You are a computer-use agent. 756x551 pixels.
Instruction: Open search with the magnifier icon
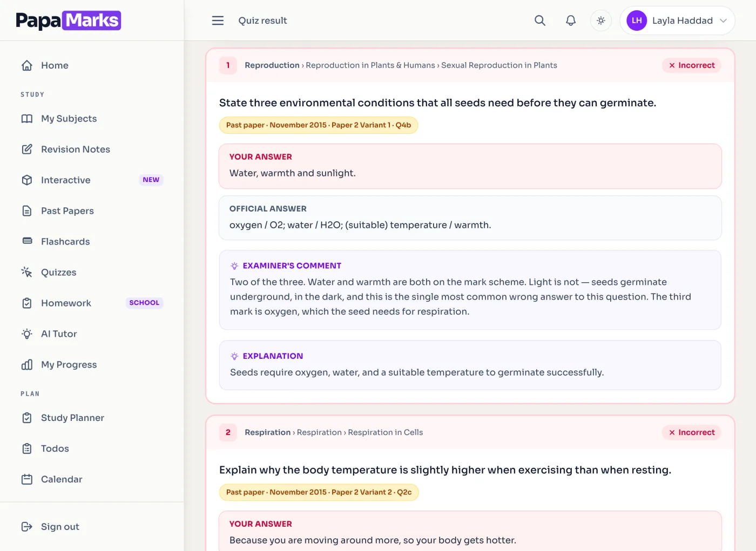(540, 21)
